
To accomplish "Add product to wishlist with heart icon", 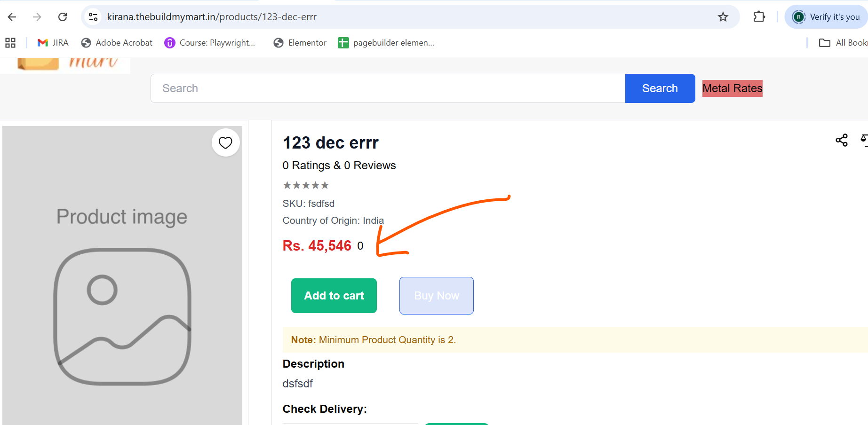I will click(x=226, y=142).
